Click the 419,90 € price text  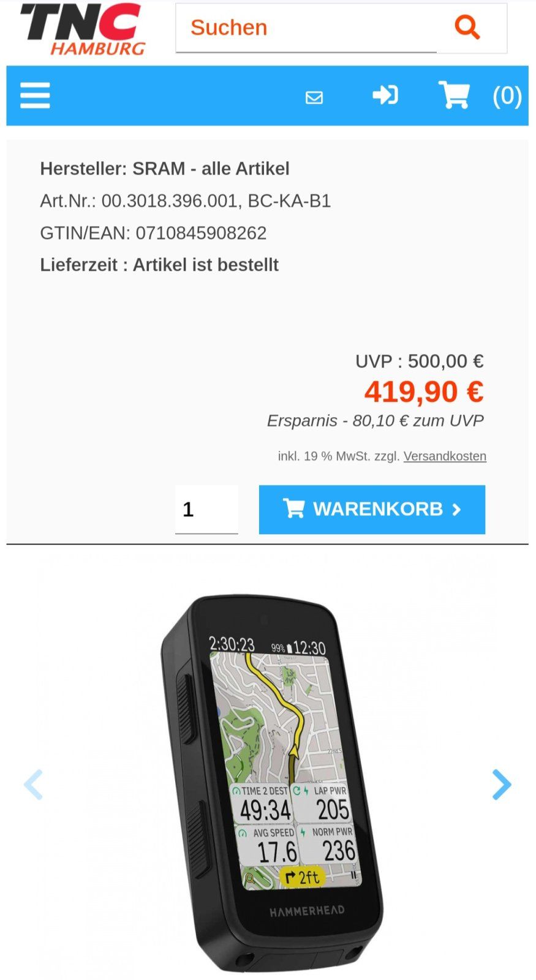coord(424,391)
